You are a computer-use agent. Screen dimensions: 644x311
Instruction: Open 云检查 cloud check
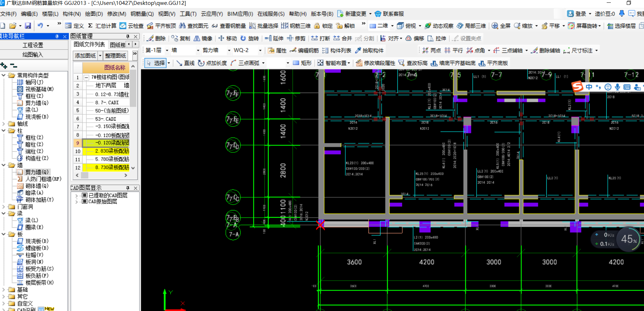click(x=132, y=26)
